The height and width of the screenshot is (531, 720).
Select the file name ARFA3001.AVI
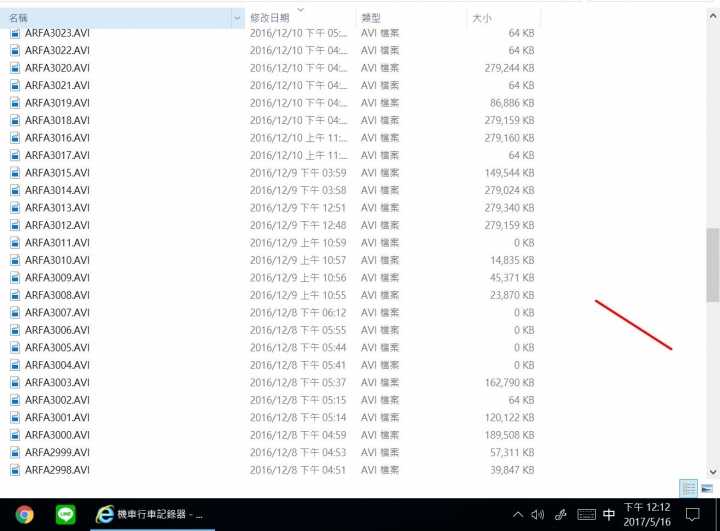(x=57, y=418)
